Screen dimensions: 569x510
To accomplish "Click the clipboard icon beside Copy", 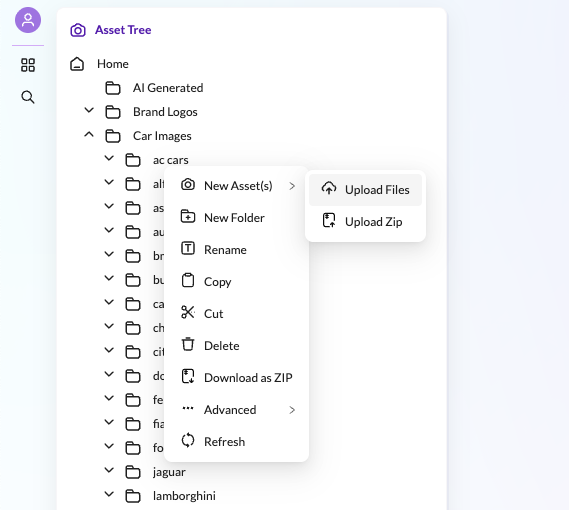I will (188, 281).
